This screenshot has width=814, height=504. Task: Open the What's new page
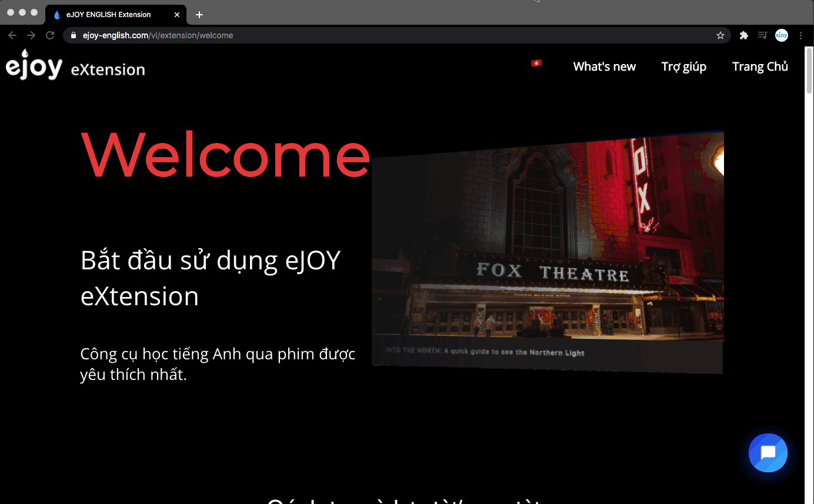click(605, 66)
